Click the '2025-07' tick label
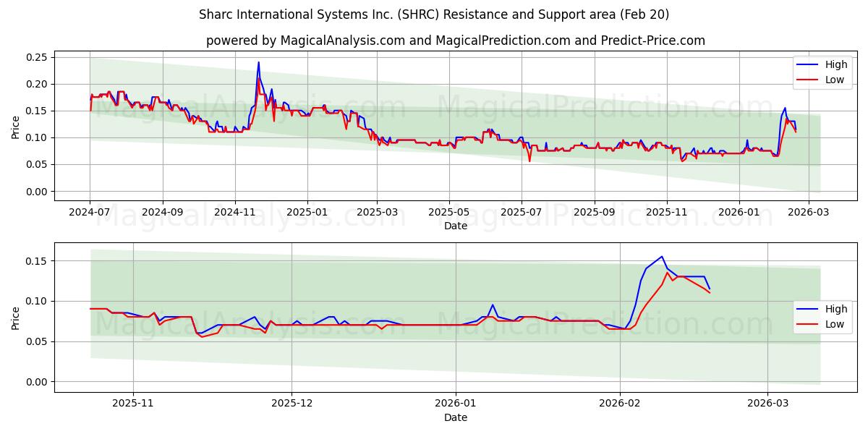The width and height of the screenshot is (868, 434). 522,213
